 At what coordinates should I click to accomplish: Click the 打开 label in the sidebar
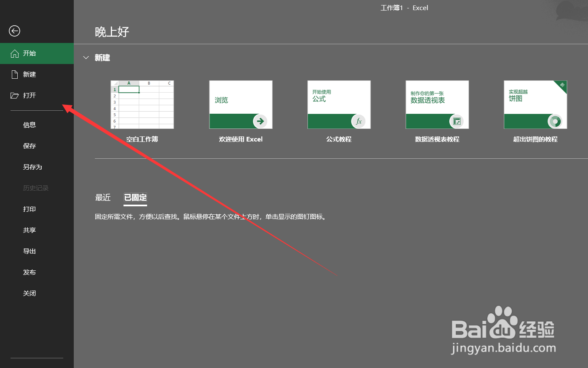coord(30,96)
